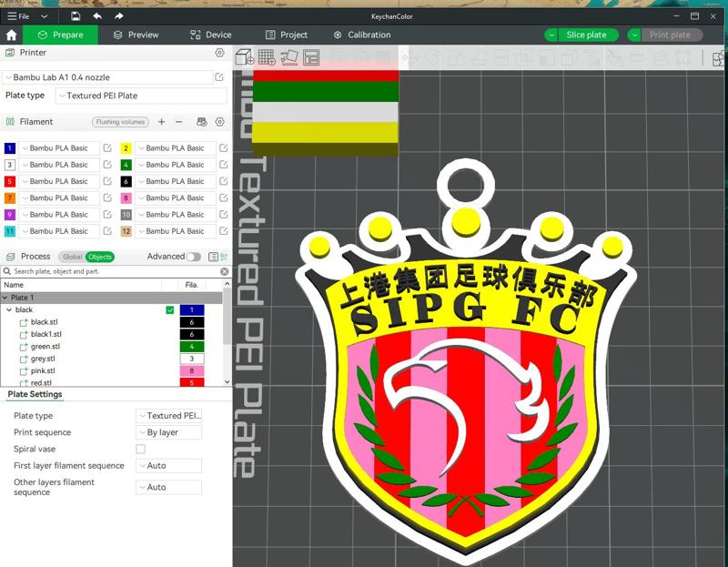Add a new filament with plus icon
This screenshot has height=567, width=728.
(x=162, y=122)
